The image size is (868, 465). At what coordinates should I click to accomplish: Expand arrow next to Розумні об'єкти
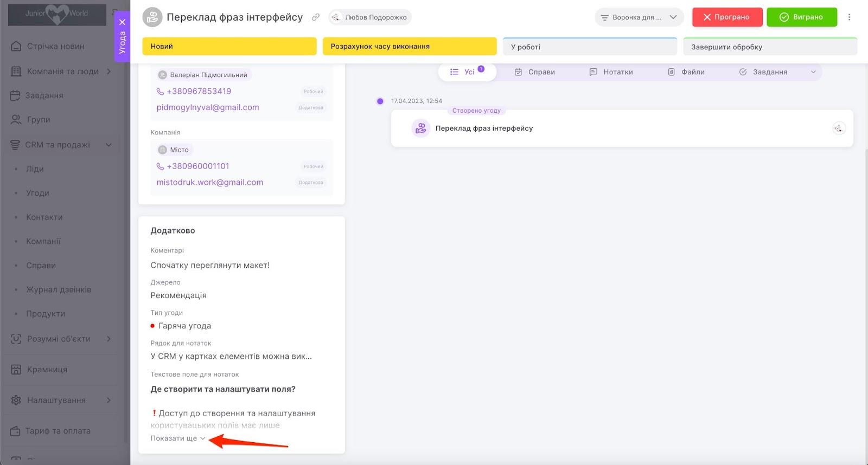tap(108, 339)
